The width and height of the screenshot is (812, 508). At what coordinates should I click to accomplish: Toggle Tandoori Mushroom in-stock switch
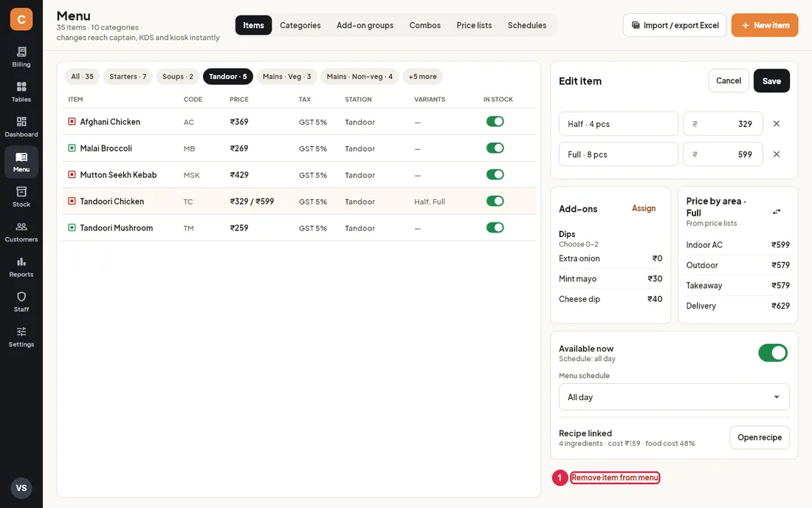click(495, 227)
